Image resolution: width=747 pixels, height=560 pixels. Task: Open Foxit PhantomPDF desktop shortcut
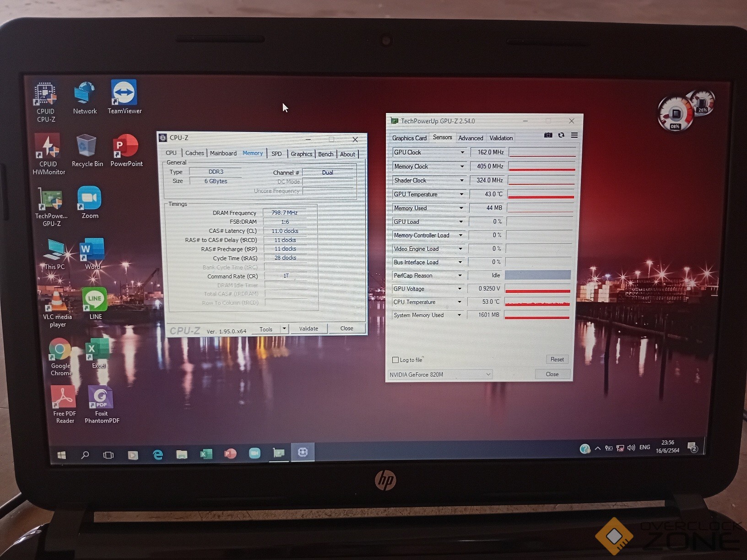tap(101, 404)
